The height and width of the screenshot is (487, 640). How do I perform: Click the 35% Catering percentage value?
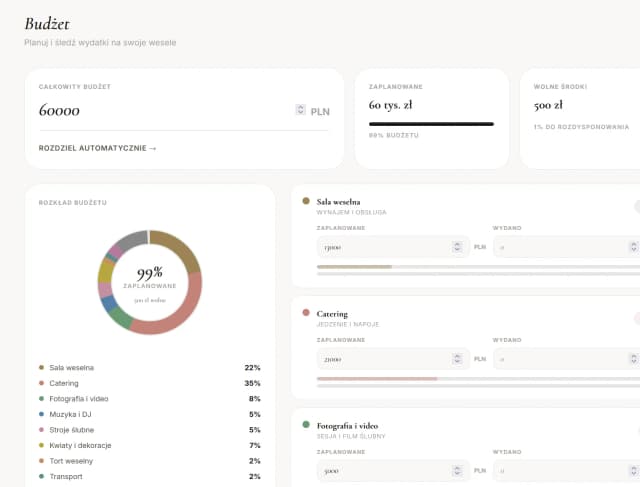252,383
